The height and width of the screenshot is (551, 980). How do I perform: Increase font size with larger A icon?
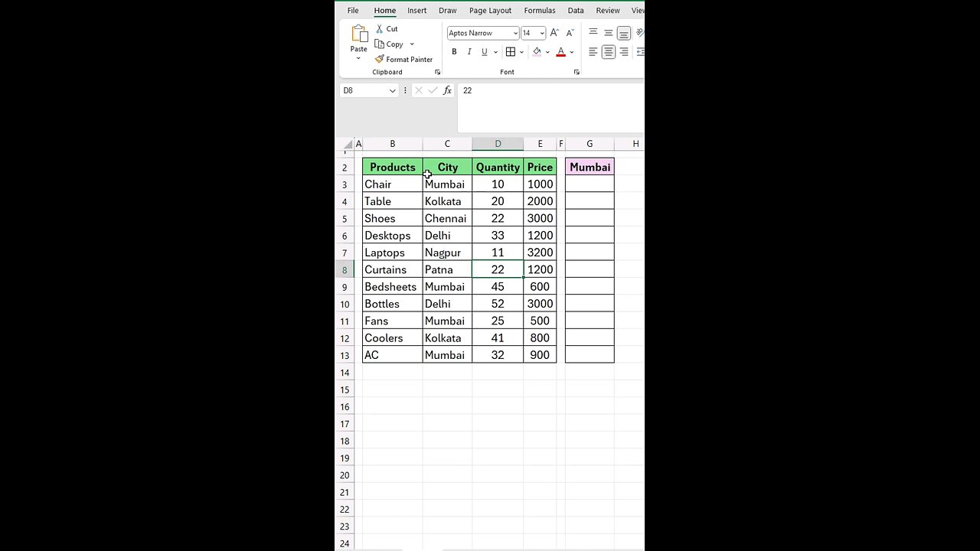(555, 33)
